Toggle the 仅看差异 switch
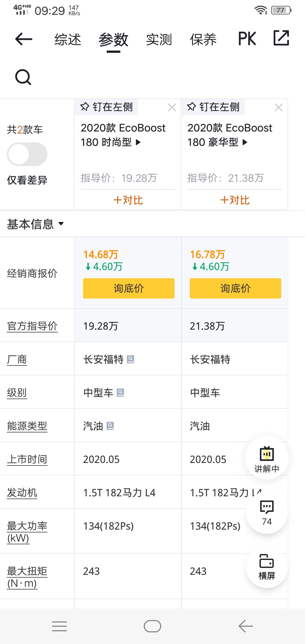305x644 pixels. pyautogui.click(x=27, y=154)
